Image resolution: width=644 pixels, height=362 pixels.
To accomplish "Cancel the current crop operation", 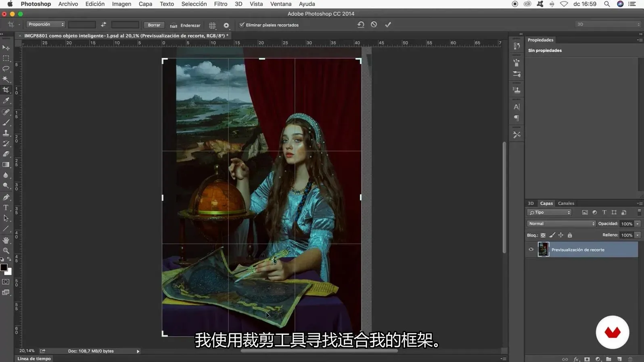I will pyautogui.click(x=374, y=25).
